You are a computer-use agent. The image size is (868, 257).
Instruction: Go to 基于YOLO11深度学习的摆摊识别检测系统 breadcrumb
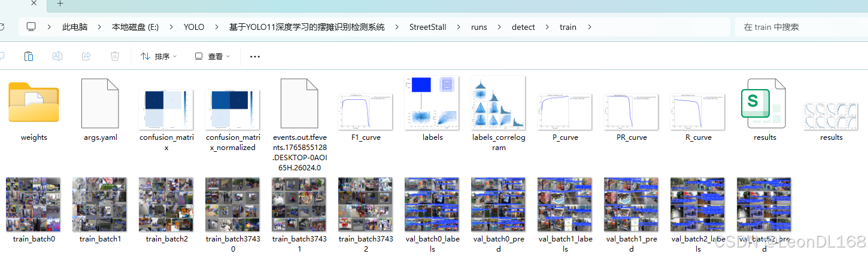click(x=306, y=27)
